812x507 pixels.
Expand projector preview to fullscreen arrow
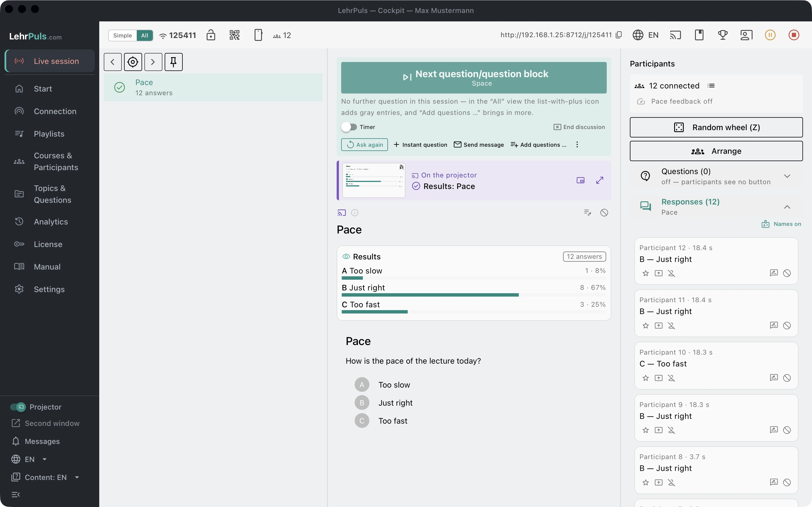point(600,180)
